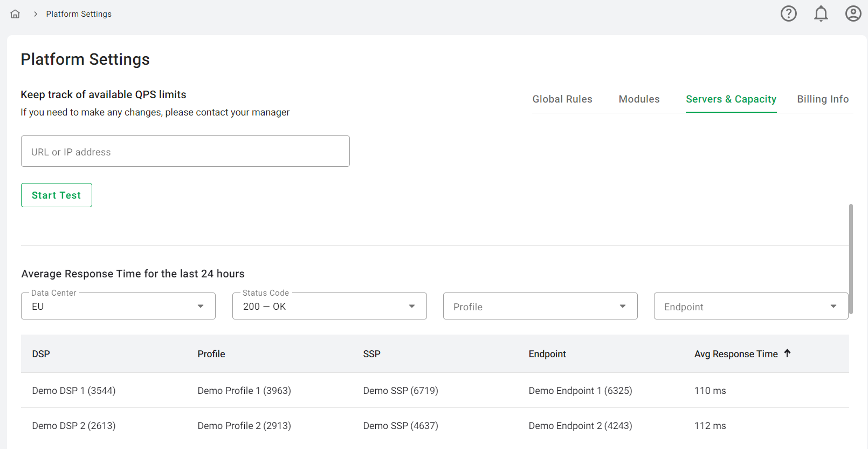Open the Billing Info tab
Image resolution: width=868 pixels, height=449 pixels.
823,99
